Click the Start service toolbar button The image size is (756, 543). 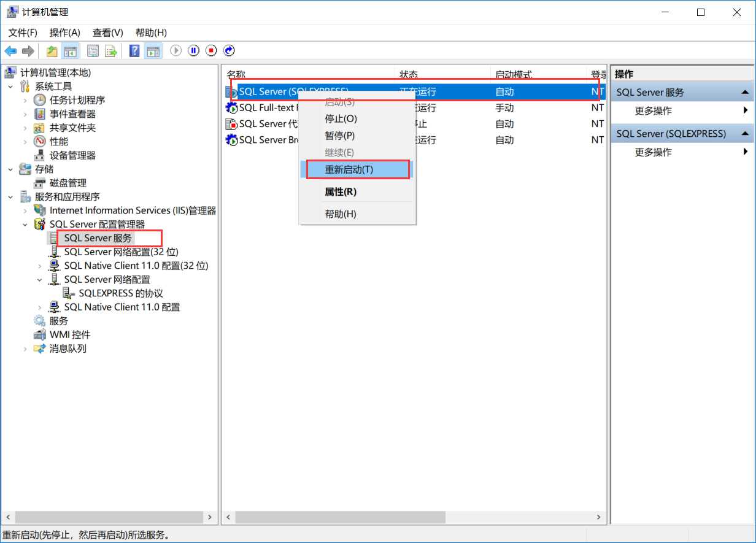pyautogui.click(x=176, y=51)
